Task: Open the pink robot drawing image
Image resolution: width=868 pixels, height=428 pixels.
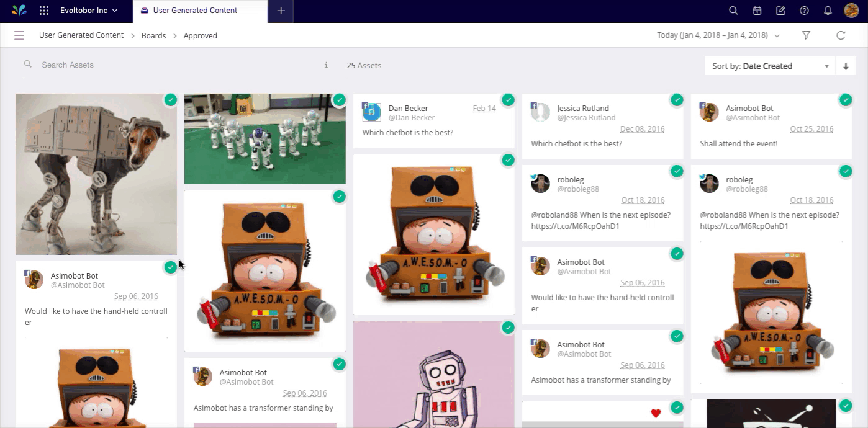Action: (x=434, y=375)
